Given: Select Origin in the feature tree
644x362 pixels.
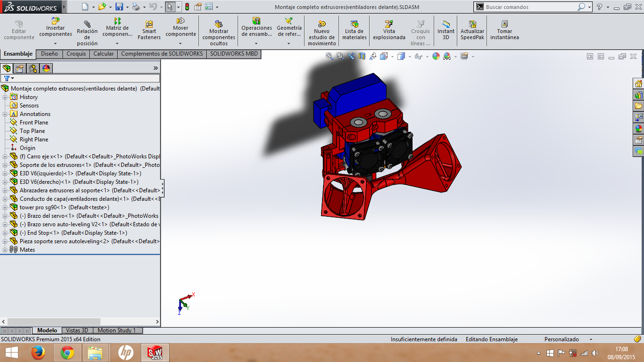Looking at the screenshot, I should [x=27, y=148].
